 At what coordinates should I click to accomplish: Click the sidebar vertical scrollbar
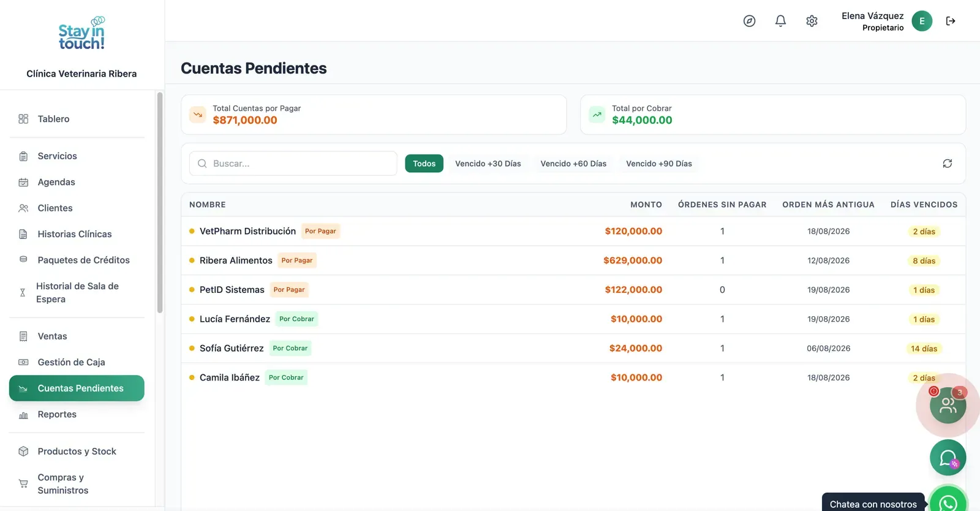click(160, 202)
